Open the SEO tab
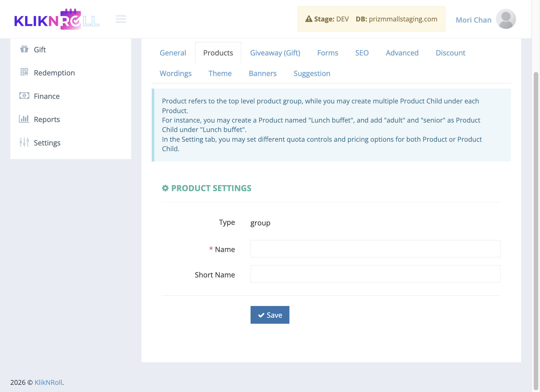The image size is (540, 392). [362, 53]
